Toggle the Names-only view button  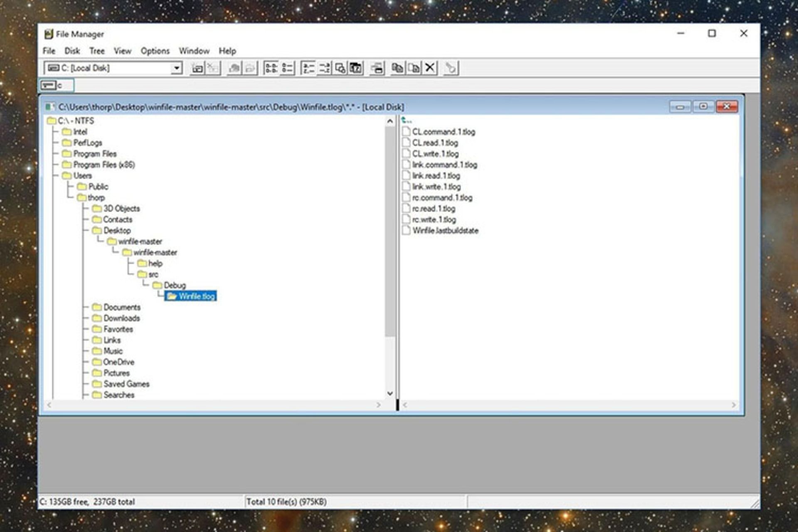click(x=271, y=68)
